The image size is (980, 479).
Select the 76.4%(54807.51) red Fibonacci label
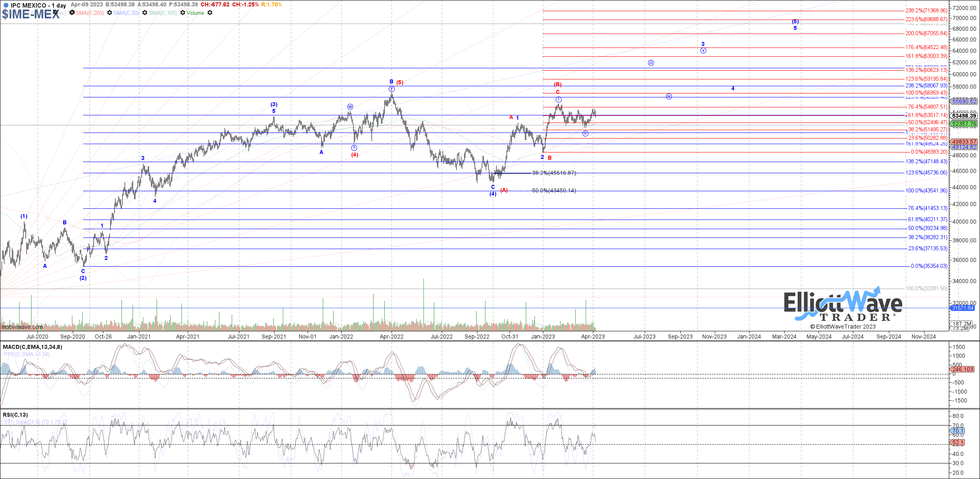click(928, 107)
